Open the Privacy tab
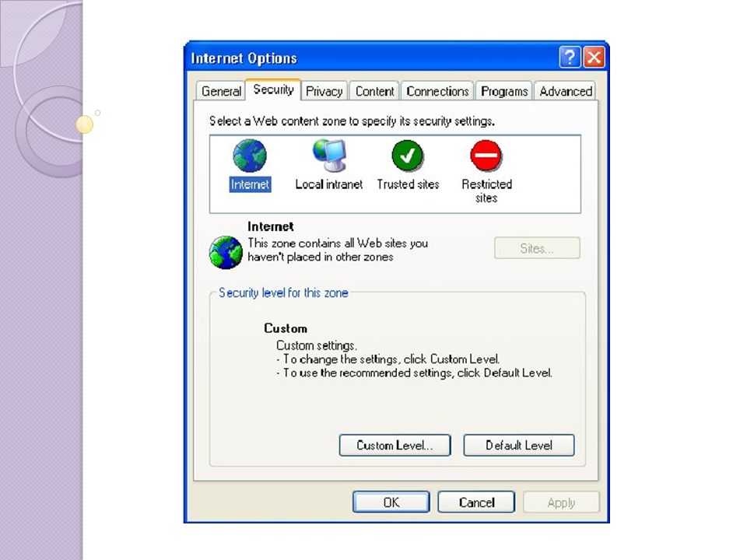Screen dimensions: 747x560 [x=324, y=91]
